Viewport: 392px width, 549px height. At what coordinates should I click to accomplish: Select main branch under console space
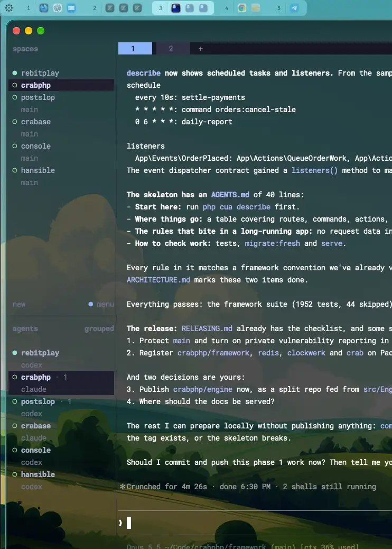tap(30, 158)
